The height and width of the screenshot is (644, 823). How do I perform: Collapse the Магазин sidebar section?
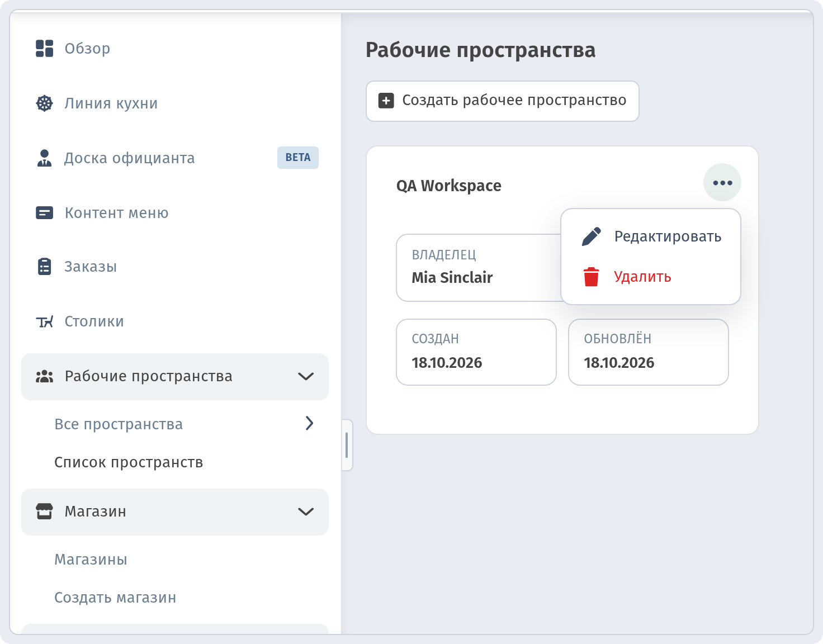[x=306, y=512]
